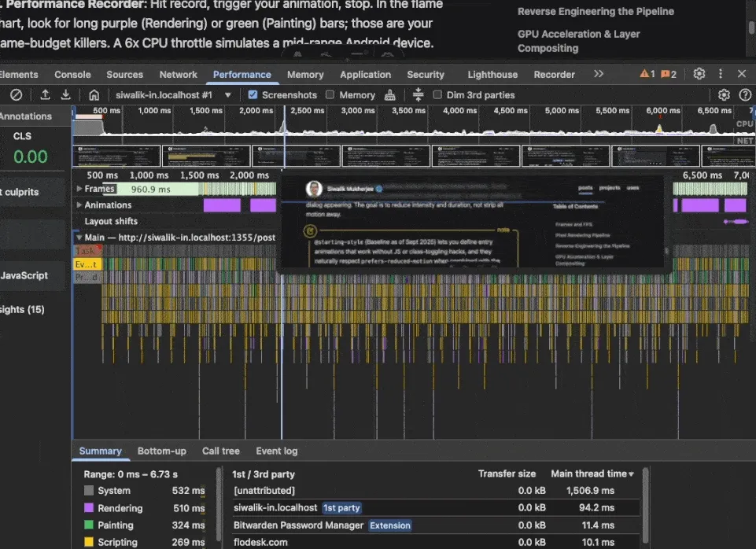Open capture settings gear in the toolbar

[x=724, y=94]
